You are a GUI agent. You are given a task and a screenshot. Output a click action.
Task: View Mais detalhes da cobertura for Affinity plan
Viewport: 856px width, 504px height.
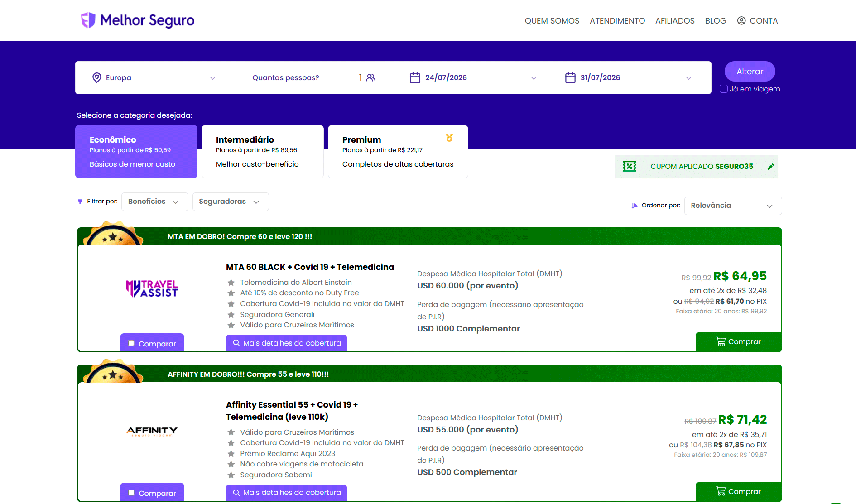coord(287,493)
